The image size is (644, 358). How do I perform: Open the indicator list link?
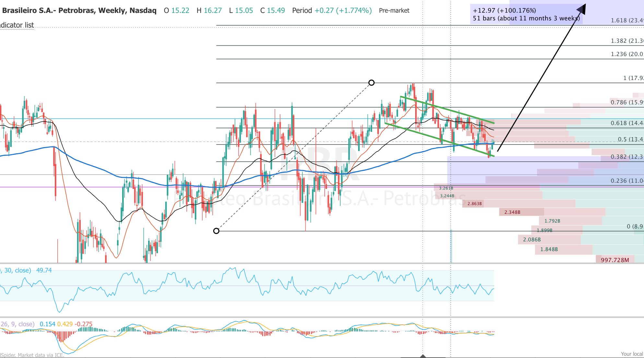click(x=17, y=25)
